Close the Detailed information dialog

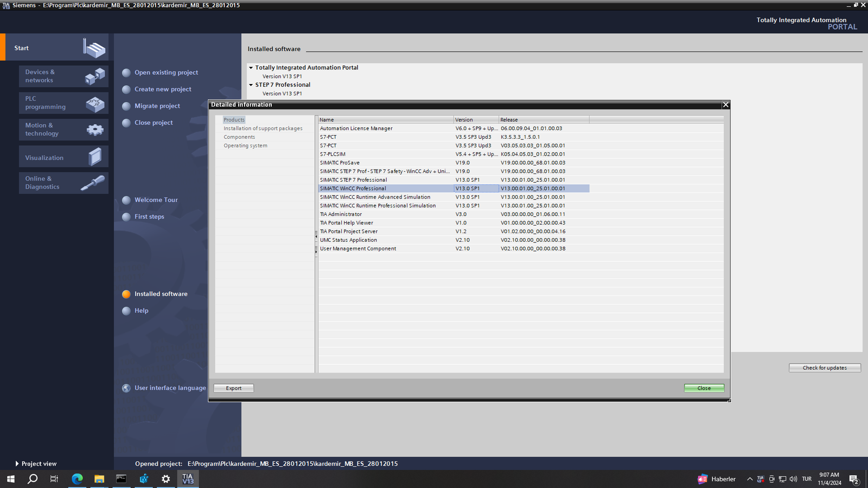pos(726,105)
